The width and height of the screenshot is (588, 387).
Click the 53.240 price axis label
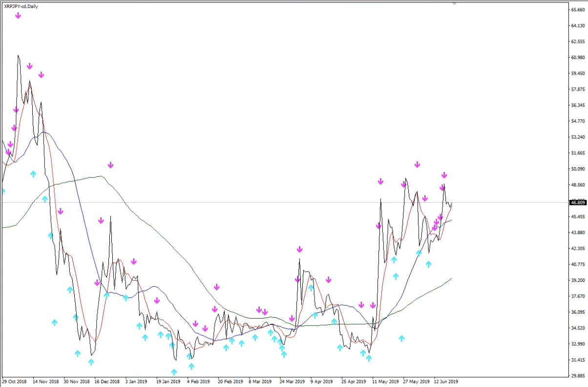coord(578,137)
